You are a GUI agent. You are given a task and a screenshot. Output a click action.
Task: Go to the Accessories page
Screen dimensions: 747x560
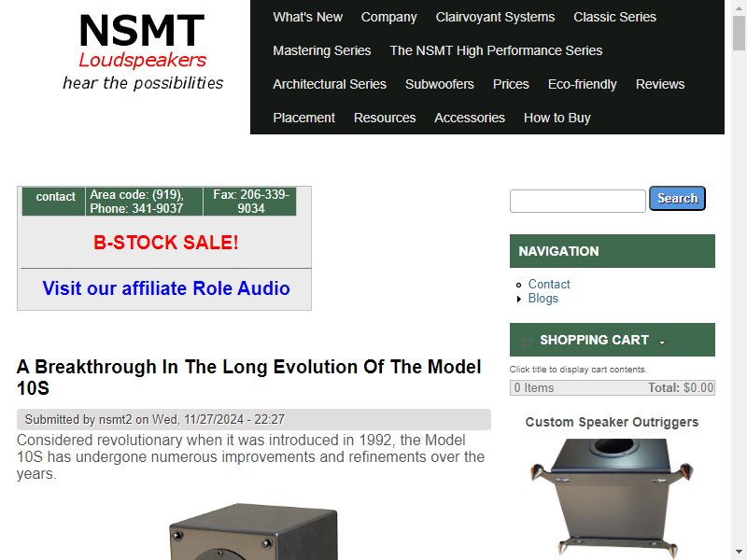pyautogui.click(x=470, y=118)
